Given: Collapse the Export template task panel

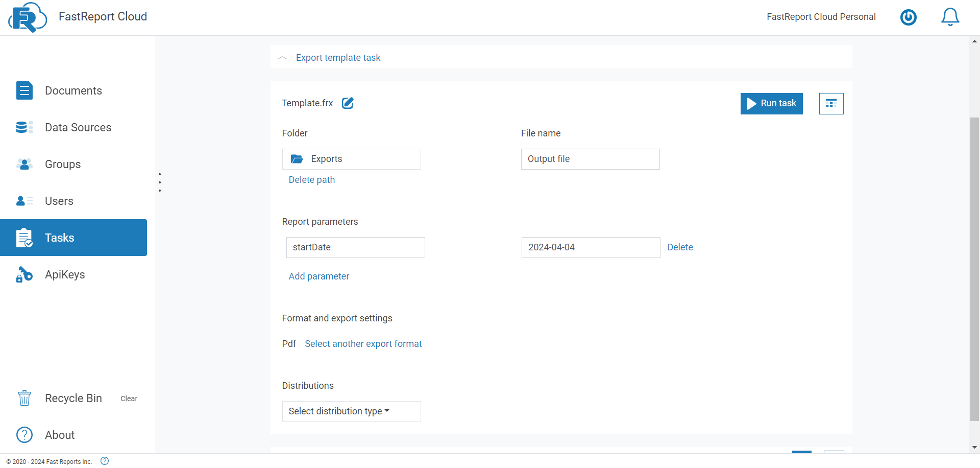Looking at the screenshot, I should click(x=282, y=57).
